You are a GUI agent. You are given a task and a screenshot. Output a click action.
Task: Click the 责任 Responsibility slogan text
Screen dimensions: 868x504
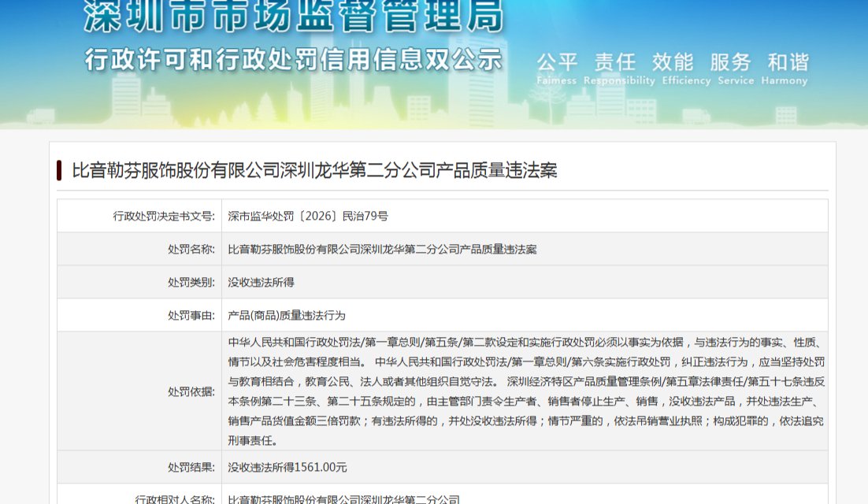619,69
